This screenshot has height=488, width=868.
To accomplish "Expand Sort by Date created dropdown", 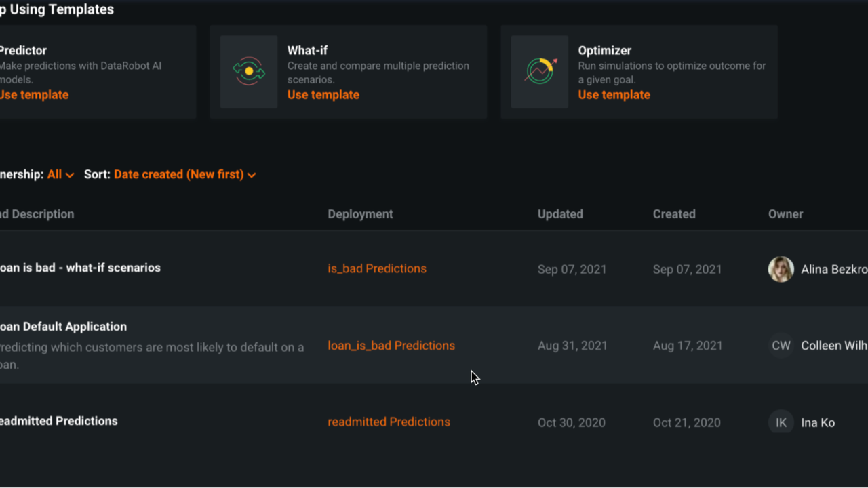I will click(184, 175).
